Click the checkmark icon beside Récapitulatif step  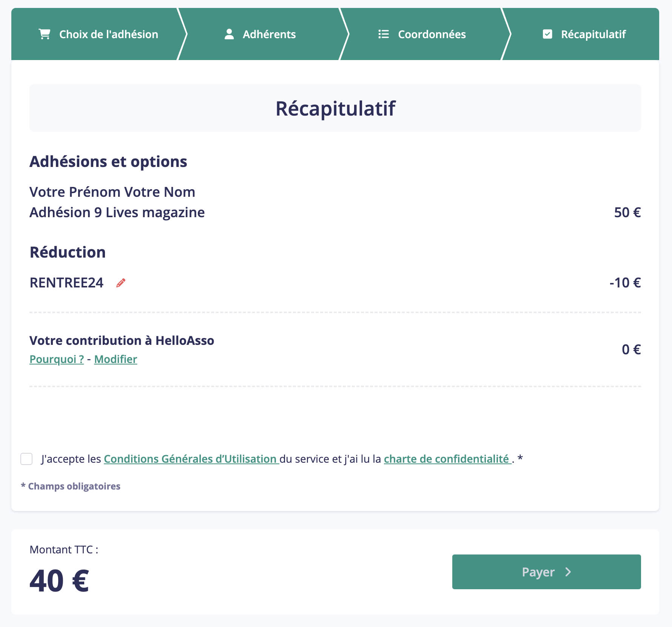[547, 34]
